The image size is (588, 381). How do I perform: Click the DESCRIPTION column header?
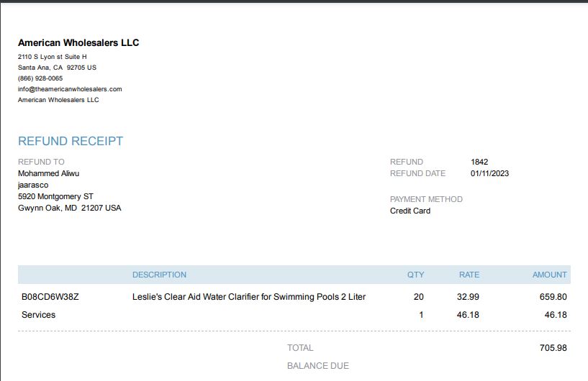pyautogui.click(x=159, y=275)
